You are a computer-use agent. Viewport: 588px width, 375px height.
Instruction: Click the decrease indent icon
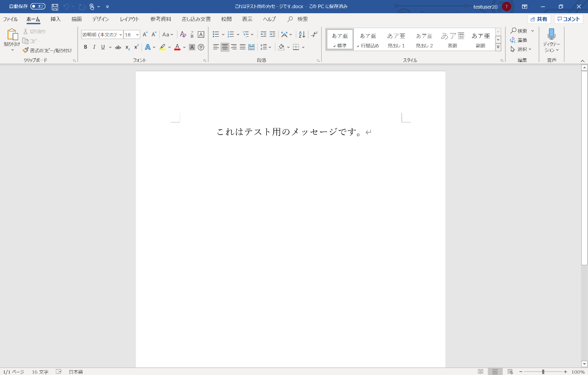tap(263, 34)
